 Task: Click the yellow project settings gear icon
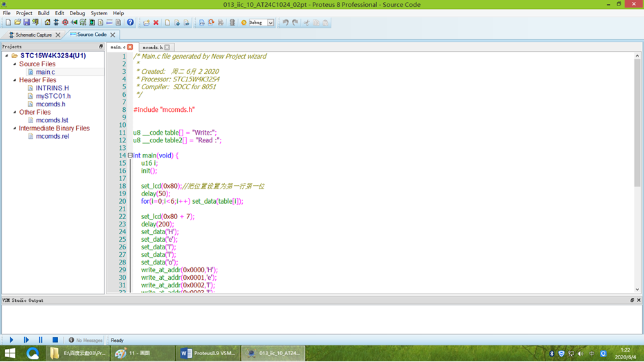pos(243,23)
